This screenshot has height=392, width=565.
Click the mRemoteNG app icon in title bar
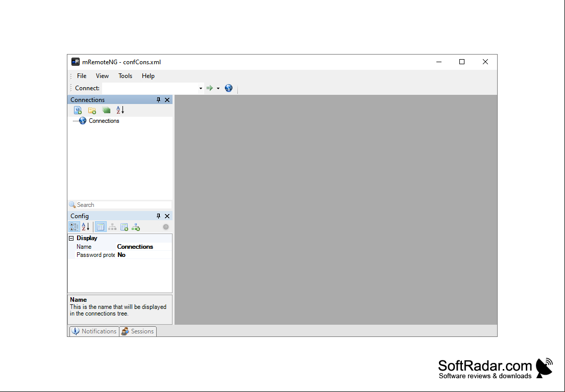(76, 62)
